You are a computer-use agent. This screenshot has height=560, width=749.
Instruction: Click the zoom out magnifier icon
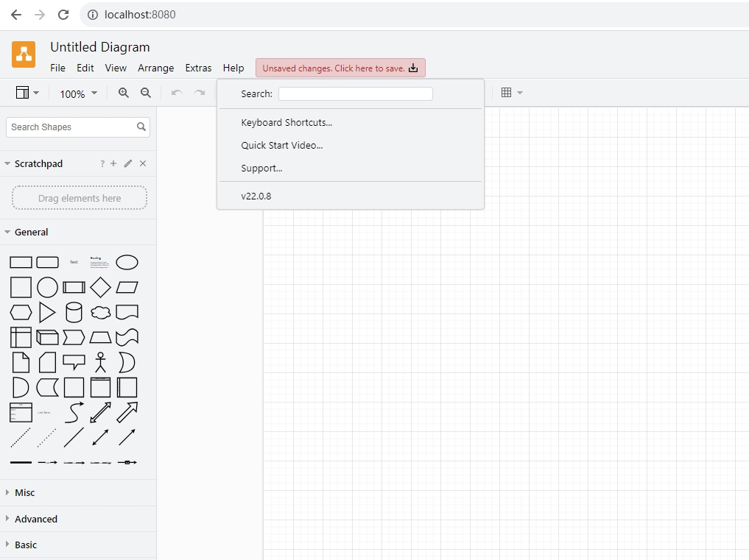146,93
